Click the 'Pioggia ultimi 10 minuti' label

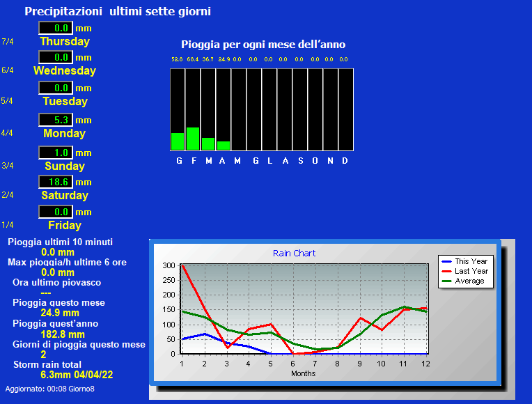60,242
